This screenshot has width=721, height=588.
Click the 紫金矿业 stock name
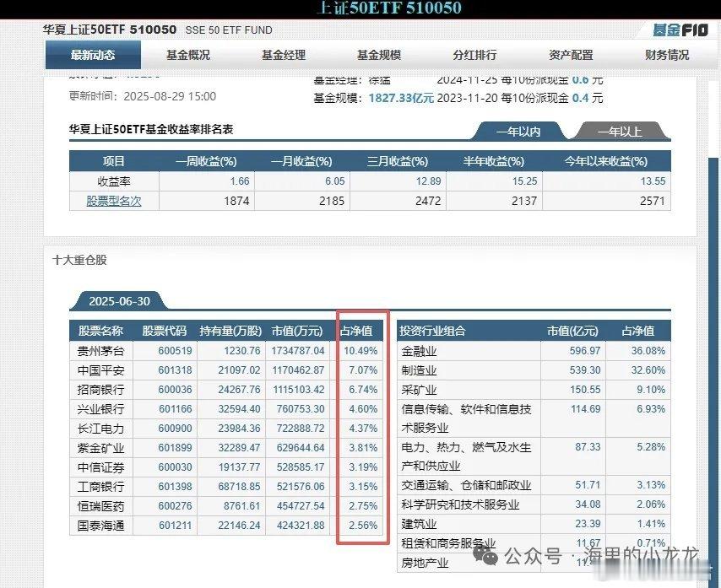click(100, 448)
